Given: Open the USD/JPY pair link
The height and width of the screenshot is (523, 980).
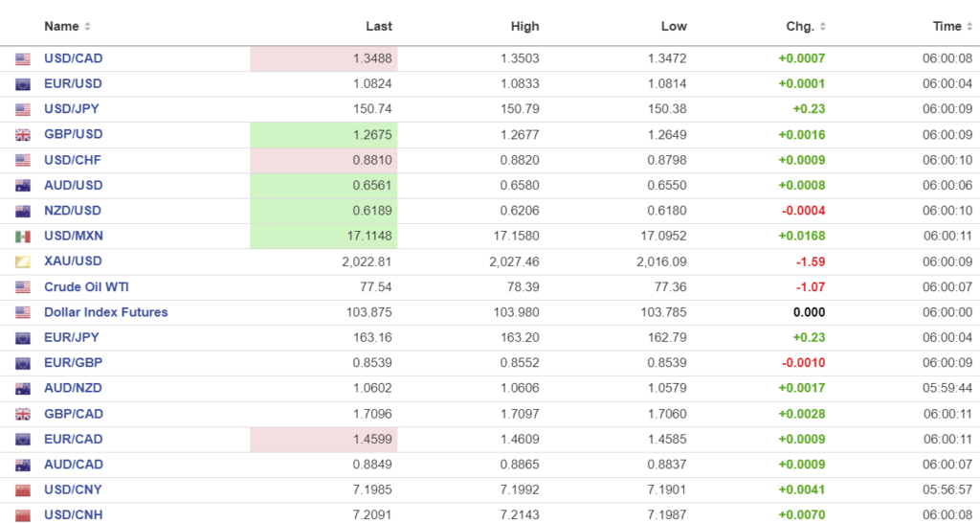Looking at the screenshot, I should (73, 109).
